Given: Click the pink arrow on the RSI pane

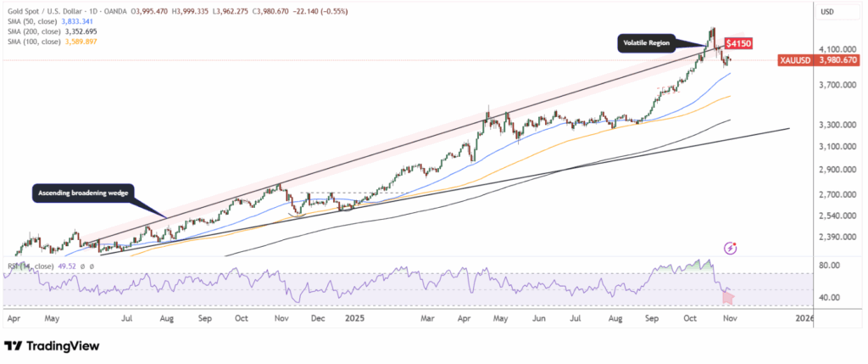Looking at the screenshot, I should coord(727,296).
